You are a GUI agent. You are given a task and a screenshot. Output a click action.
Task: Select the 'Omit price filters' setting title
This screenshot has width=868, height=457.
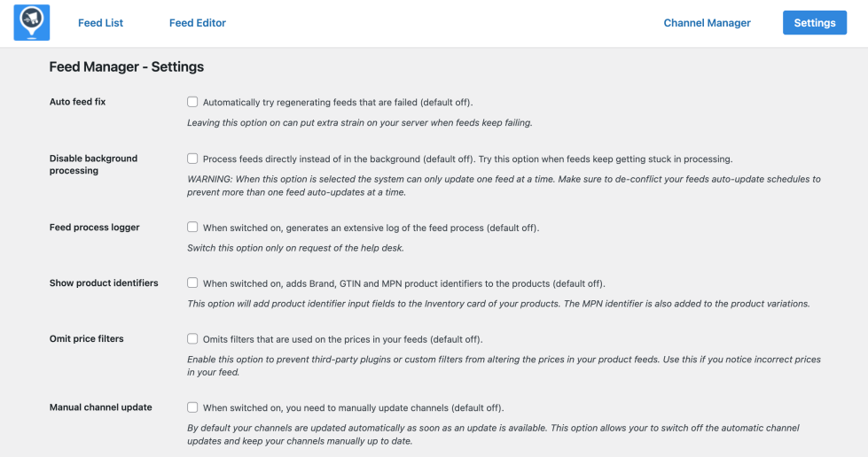click(x=86, y=339)
